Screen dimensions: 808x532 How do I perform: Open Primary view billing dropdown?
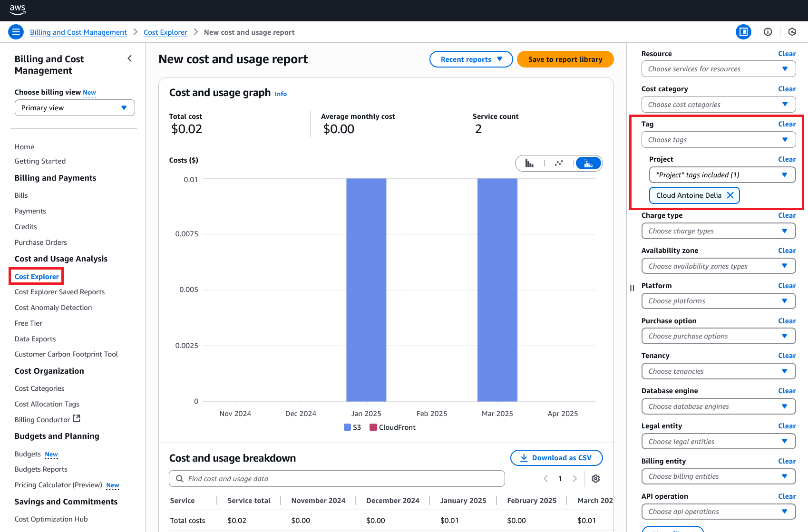pos(75,108)
